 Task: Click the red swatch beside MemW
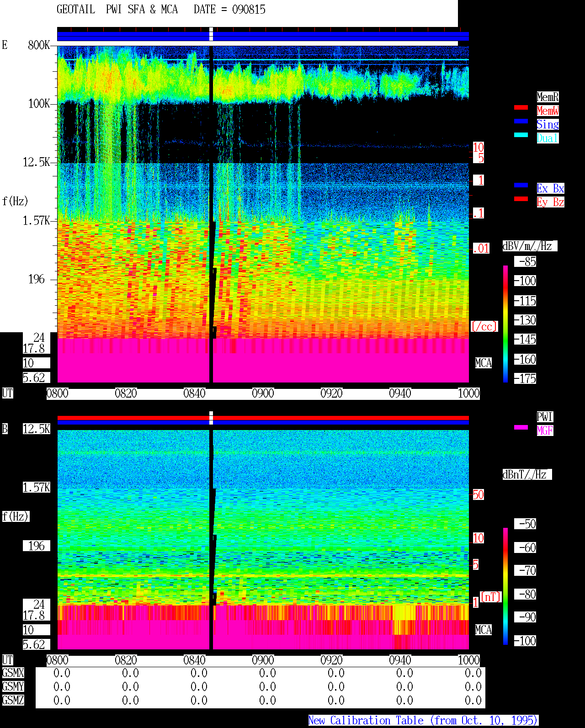[x=521, y=107]
